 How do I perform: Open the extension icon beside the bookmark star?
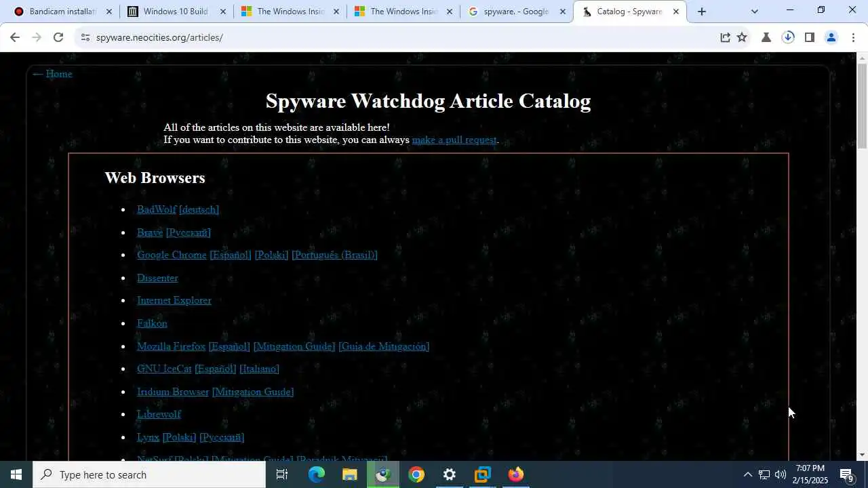tap(766, 37)
